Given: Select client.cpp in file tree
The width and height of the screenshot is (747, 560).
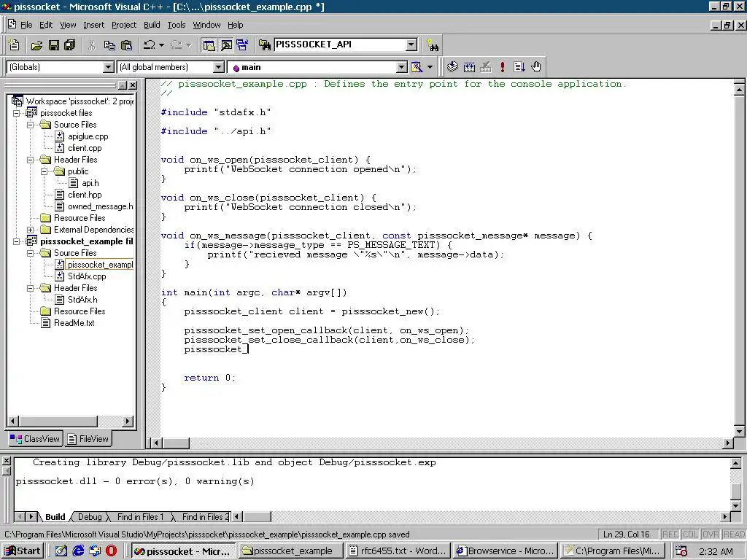Looking at the screenshot, I should [85, 148].
